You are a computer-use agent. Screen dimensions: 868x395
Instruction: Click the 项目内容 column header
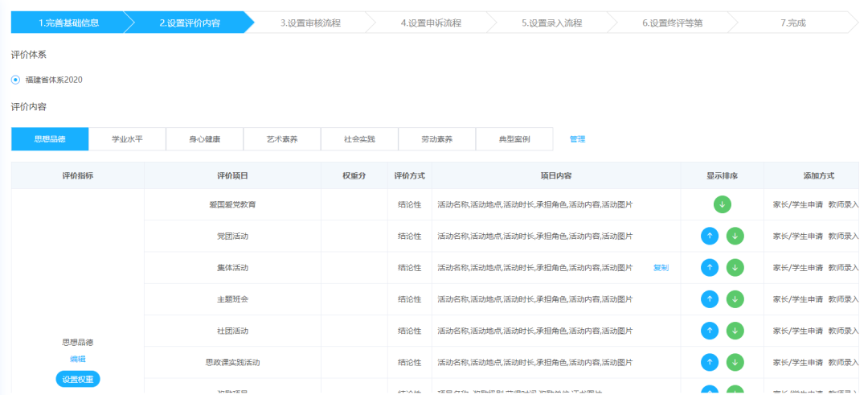click(556, 175)
